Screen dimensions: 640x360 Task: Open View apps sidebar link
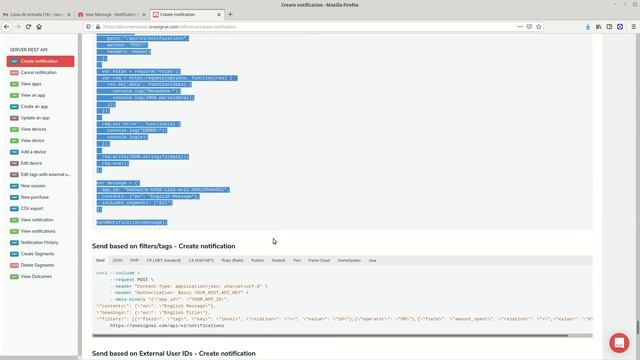(31, 84)
